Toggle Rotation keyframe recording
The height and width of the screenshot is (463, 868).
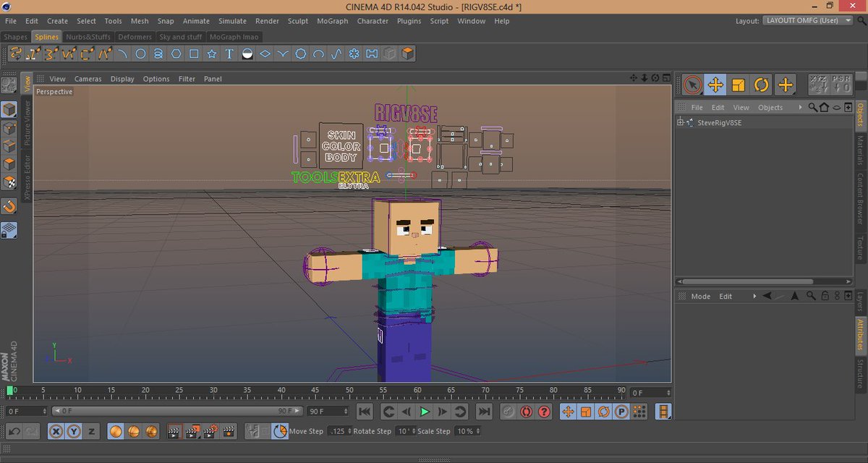pos(604,412)
